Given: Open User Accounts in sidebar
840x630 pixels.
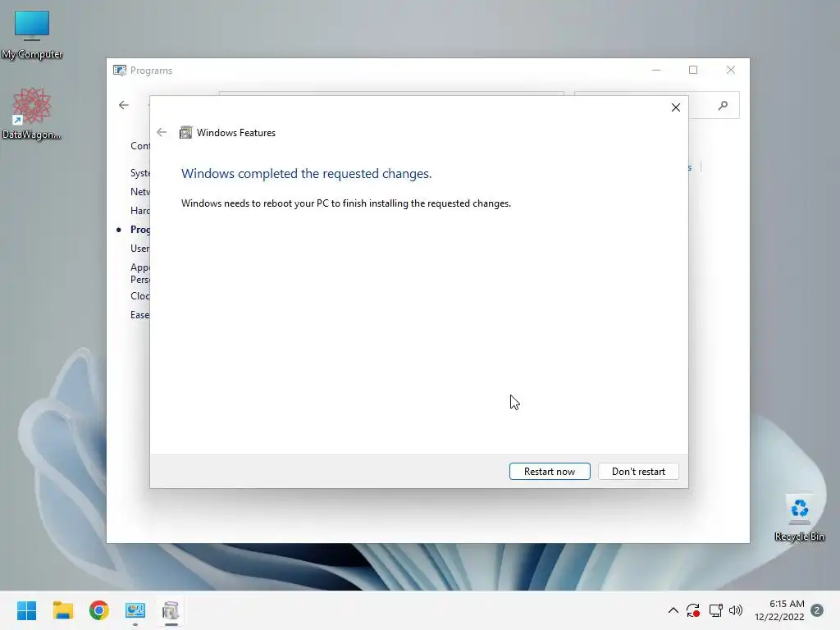Looking at the screenshot, I should 139,249.
